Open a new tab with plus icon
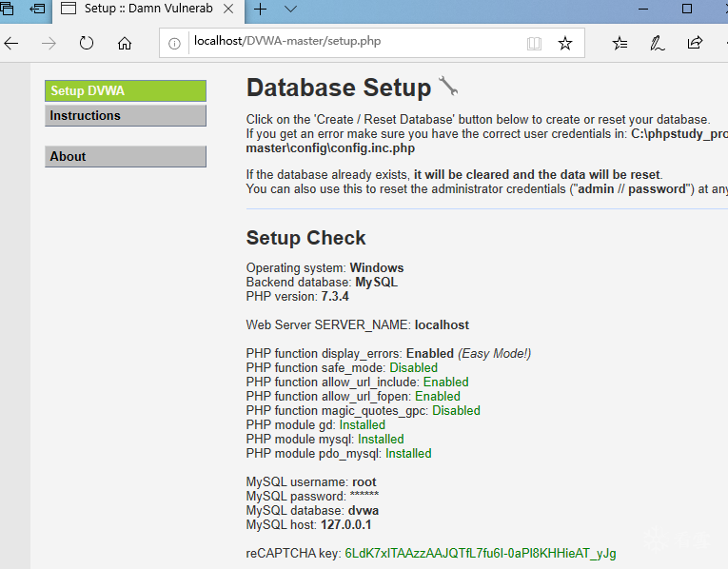Viewport: 728px width, 569px height. pyautogui.click(x=261, y=9)
